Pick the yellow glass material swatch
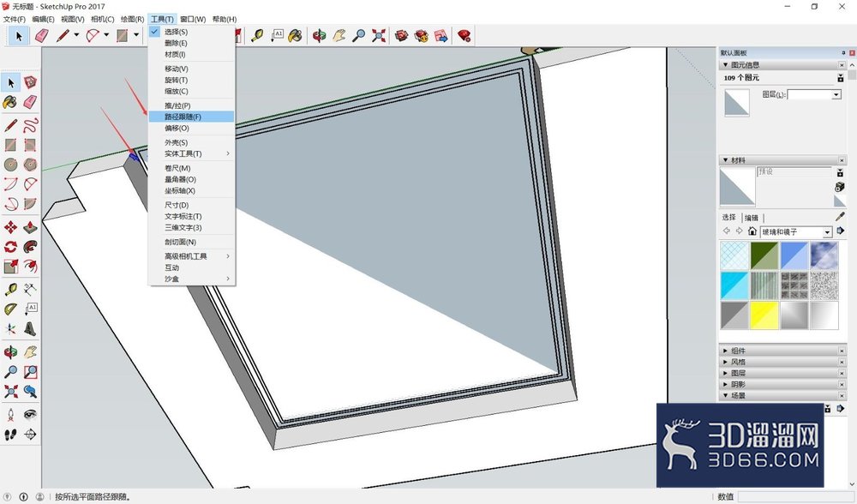857x504 pixels. 764,315
